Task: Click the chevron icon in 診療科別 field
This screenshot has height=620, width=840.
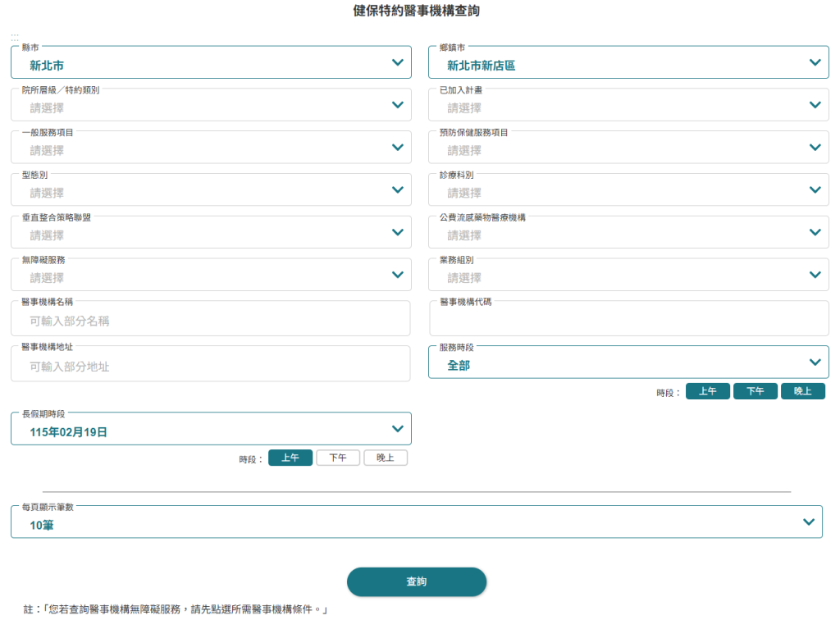Action: [x=814, y=190]
